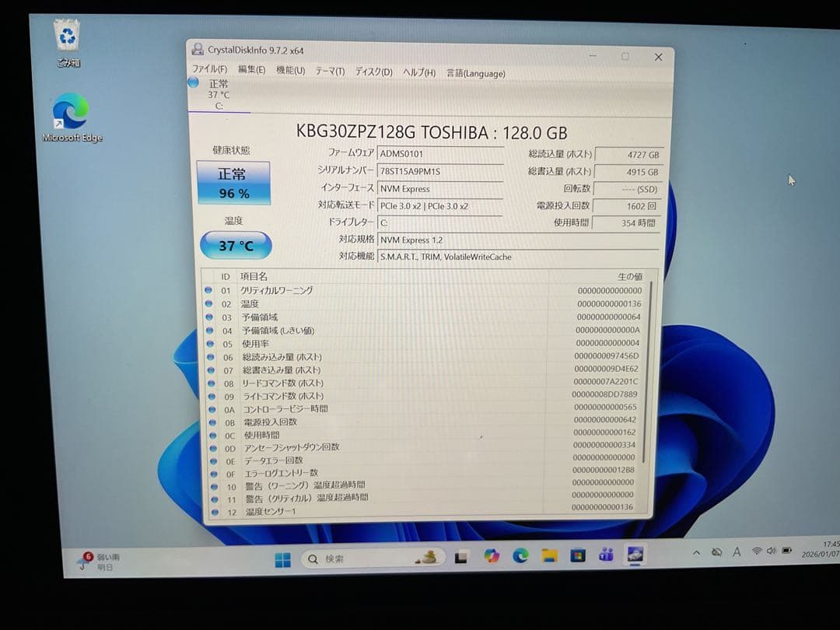Show hidden system tray icons
This screenshot has height=630, width=840.
click(x=696, y=552)
